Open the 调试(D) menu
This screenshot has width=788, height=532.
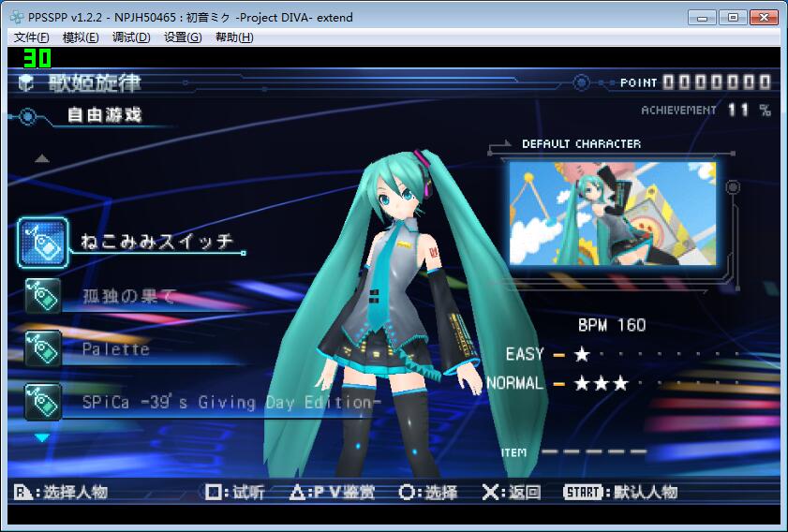(x=131, y=37)
